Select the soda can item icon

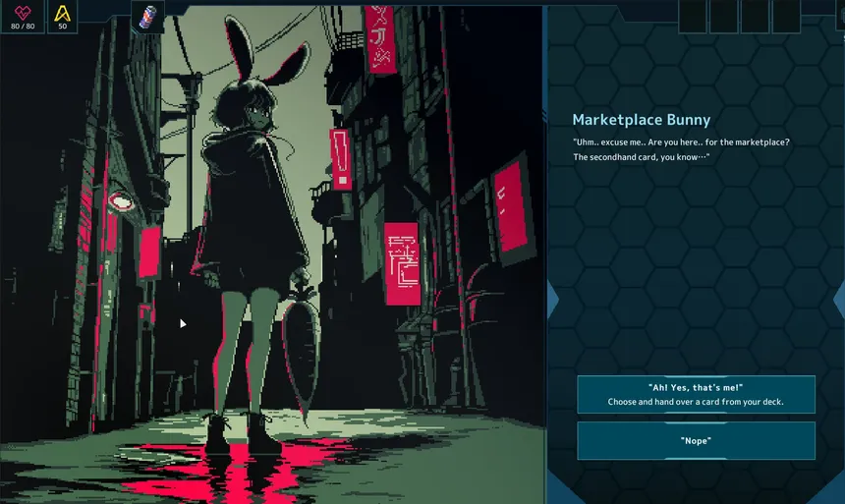coord(147,17)
